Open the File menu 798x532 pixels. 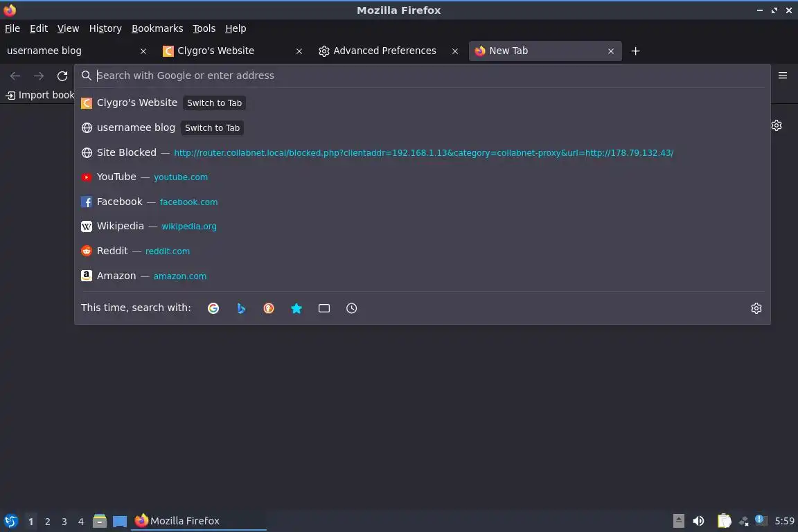click(12, 28)
